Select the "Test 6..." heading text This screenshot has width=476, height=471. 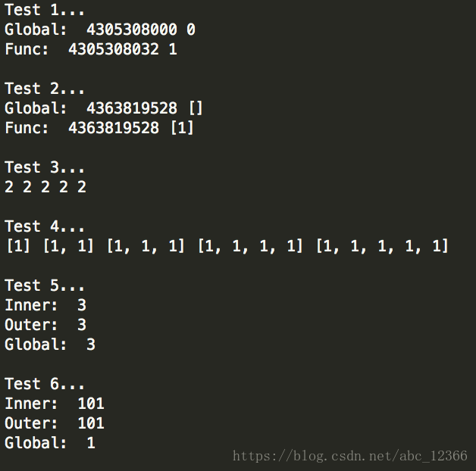point(45,384)
